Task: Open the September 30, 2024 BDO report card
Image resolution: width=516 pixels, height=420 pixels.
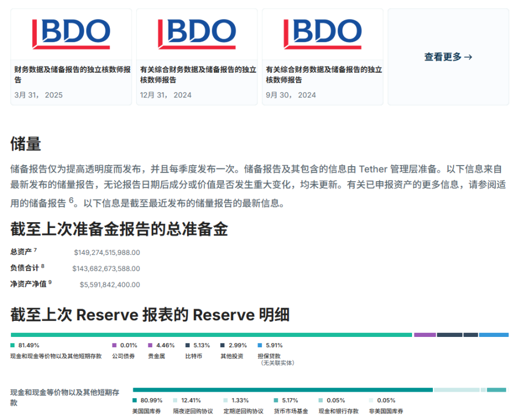Action: pyautogui.click(x=323, y=57)
